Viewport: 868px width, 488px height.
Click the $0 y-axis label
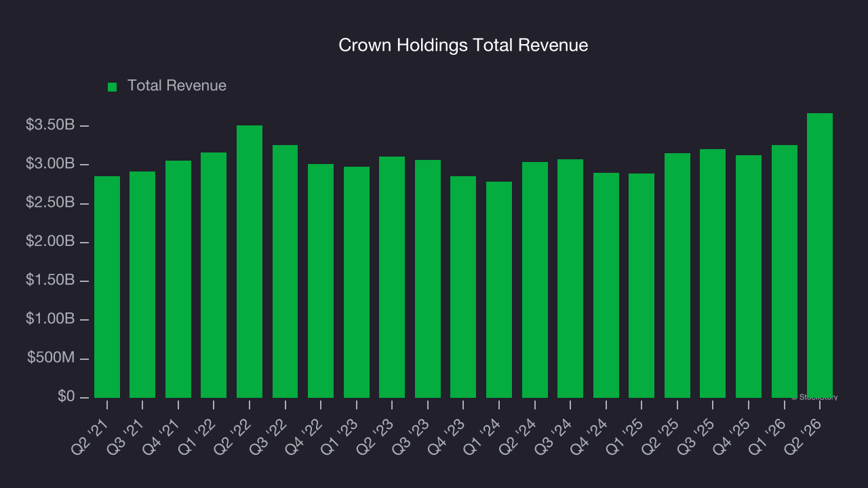tap(66, 396)
